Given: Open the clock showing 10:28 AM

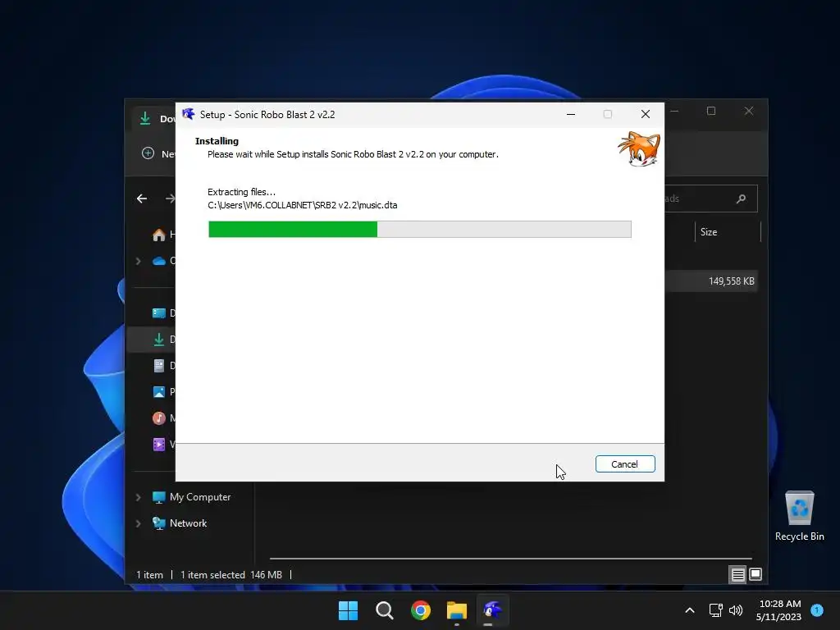Looking at the screenshot, I should tap(779, 610).
